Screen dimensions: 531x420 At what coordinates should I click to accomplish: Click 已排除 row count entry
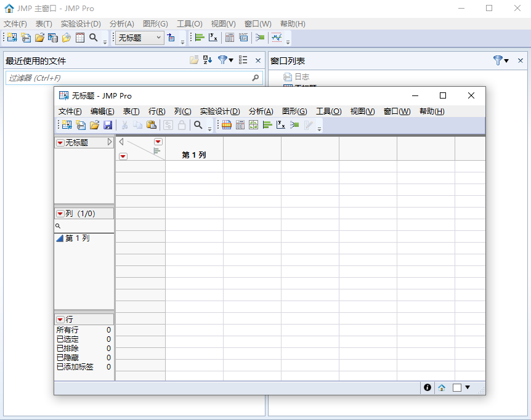(x=84, y=348)
